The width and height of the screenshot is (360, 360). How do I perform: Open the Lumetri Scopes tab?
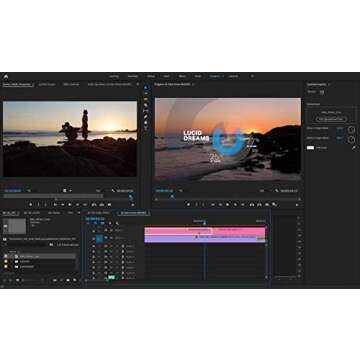pyautogui.click(x=47, y=84)
